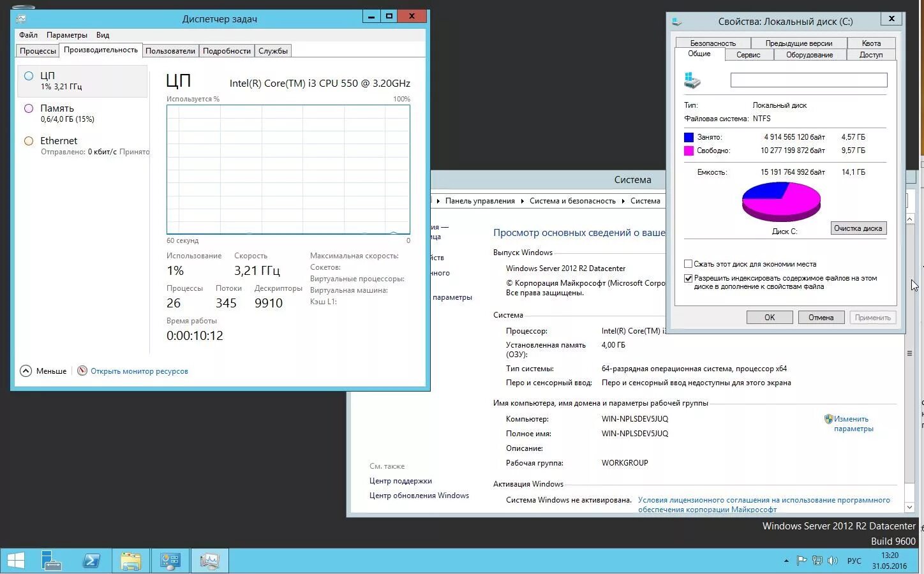The width and height of the screenshot is (924, 574).
Task: Expand arrow after Система и безопасность breadcrumb
Action: coord(623,201)
